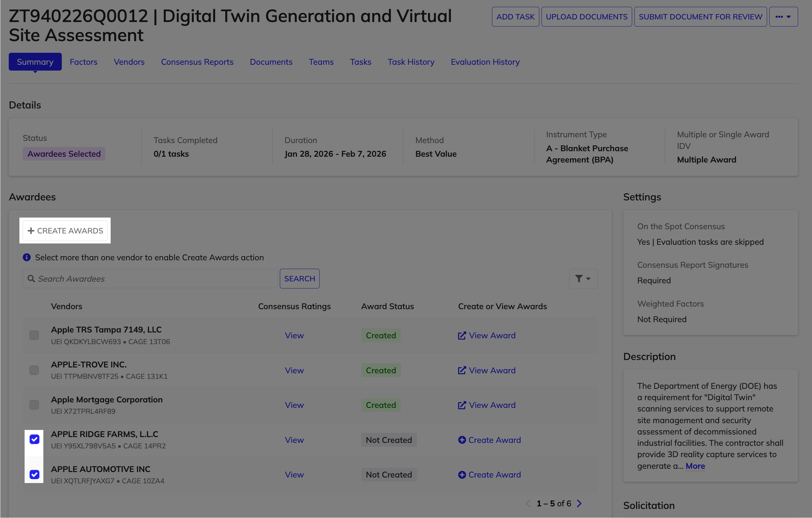This screenshot has width=812, height=518.
Task: Click Not Created status for APPLE RIDGE FARMS
Action: (389, 440)
